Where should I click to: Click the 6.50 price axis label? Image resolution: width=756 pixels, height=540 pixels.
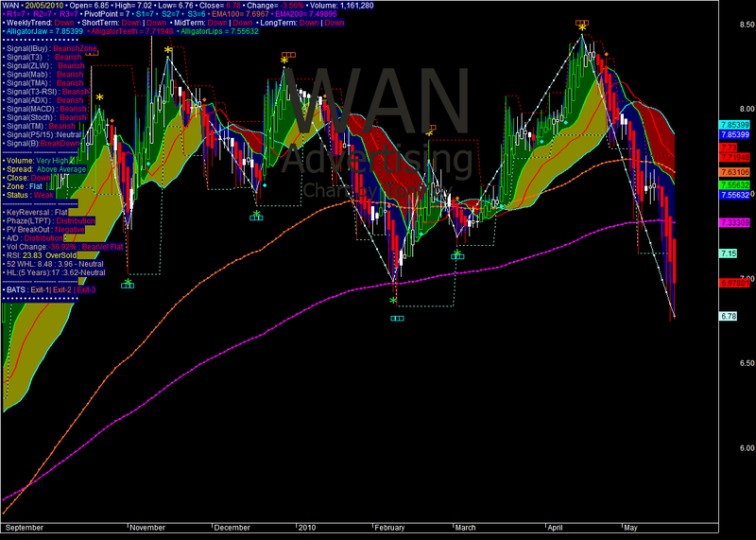click(747, 363)
